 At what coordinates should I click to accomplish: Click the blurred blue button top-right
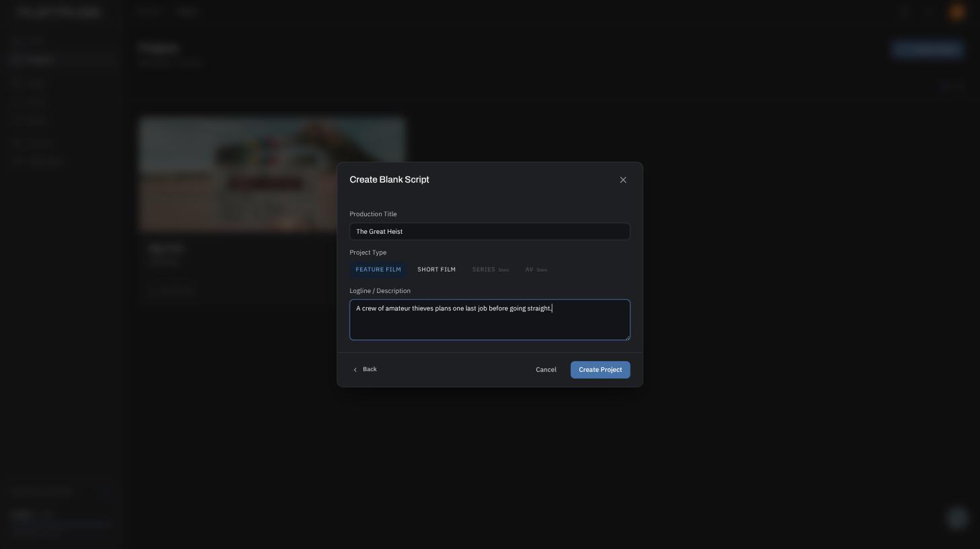click(928, 49)
